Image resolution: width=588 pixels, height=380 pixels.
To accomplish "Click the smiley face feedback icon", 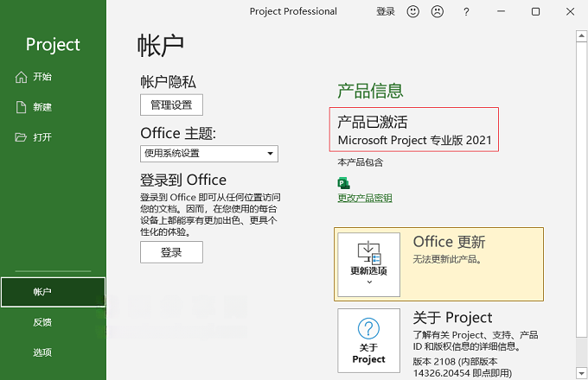I will coord(412,11).
